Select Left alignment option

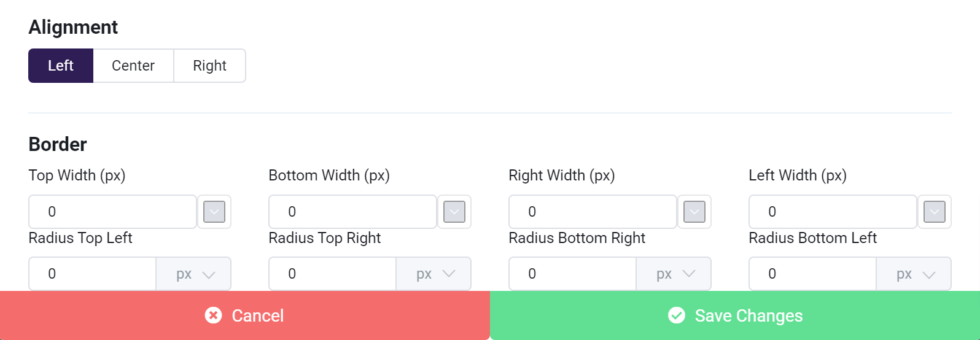pos(61,66)
